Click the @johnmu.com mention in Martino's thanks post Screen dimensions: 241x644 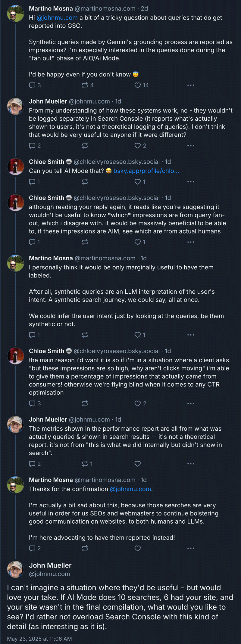tap(130, 489)
